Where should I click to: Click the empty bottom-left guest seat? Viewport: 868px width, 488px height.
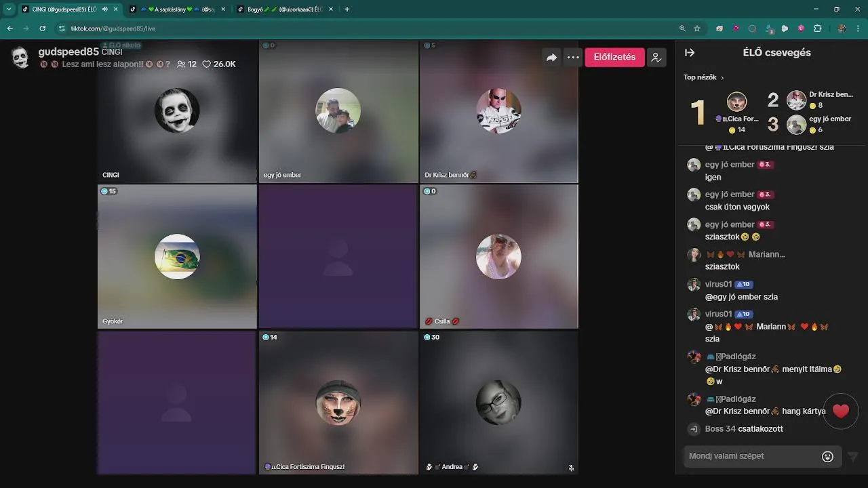pos(177,403)
